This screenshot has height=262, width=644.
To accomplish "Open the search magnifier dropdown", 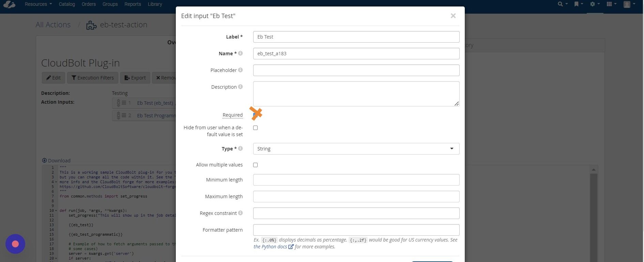I will 563,4.
